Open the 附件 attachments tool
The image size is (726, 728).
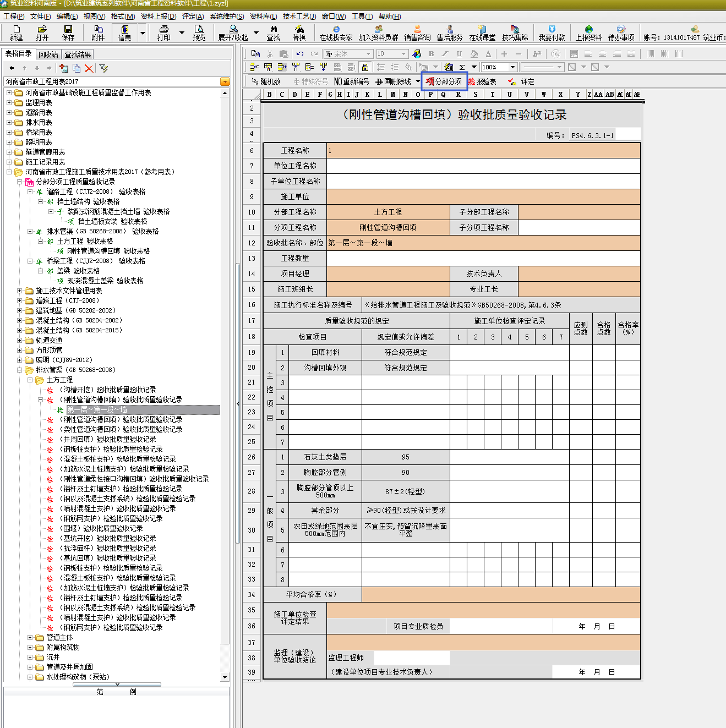point(98,33)
